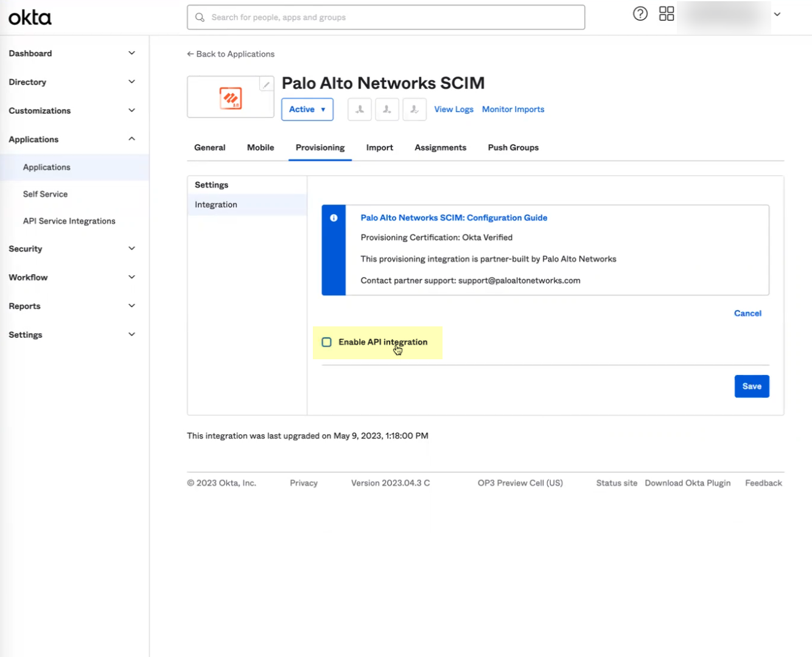Click the apps grid icon in the header

666,13
